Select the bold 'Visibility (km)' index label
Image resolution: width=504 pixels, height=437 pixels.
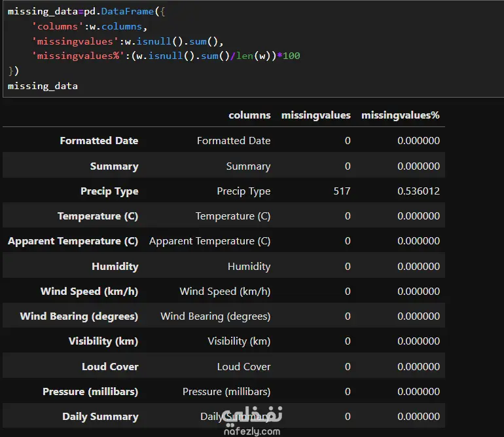pyautogui.click(x=103, y=341)
